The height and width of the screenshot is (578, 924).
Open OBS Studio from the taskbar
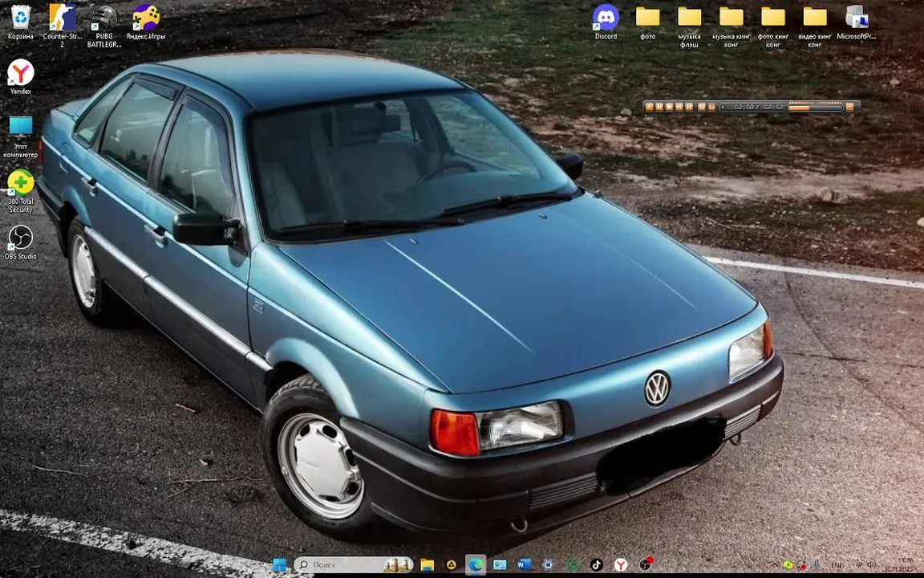click(x=645, y=565)
